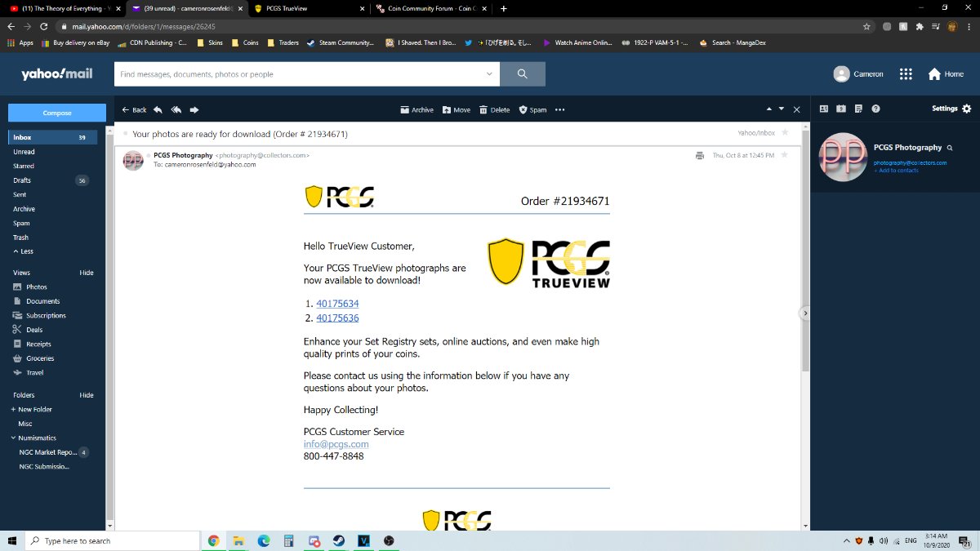Screen dimensions: 980x551
Task: Hide the Views section
Action: pyautogui.click(x=86, y=273)
